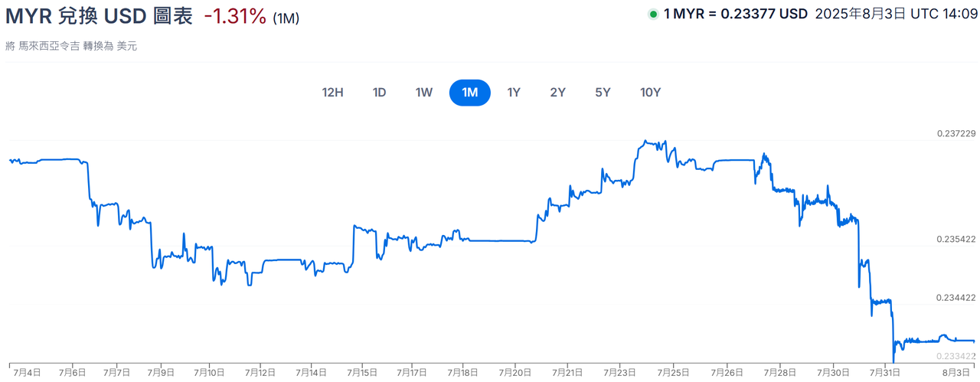The image size is (980, 382).
Task: Click the 將 馬來西亞令吉 轉換為 美元 subtitle
Action: point(71,46)
